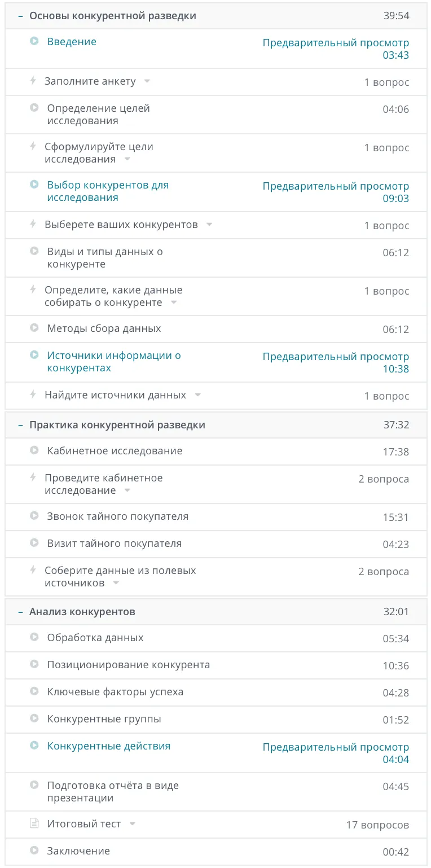Image resolution: width=431 pixels, height=868 pixels.
Task: Click Предварительный просмотр for Конкурентные действия
Action: pyautogui.click(x=336, y=747)
